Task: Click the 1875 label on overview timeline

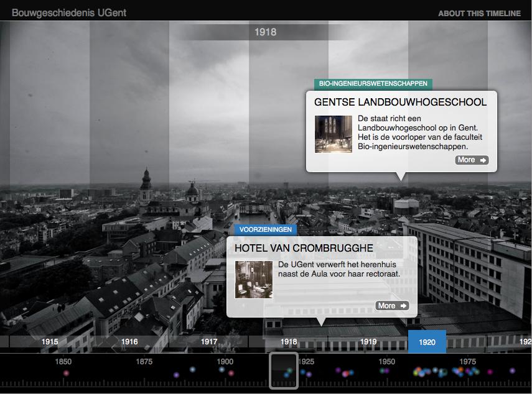Action: pos(144,362)
